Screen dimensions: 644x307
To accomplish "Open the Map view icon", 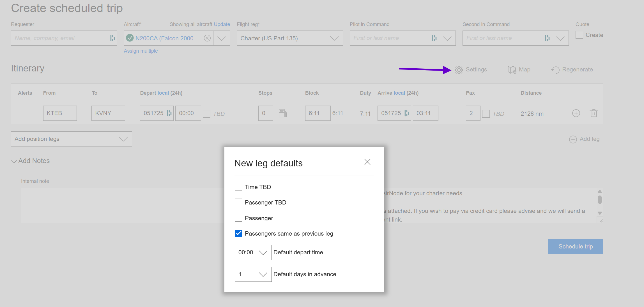I will point(512,70).
